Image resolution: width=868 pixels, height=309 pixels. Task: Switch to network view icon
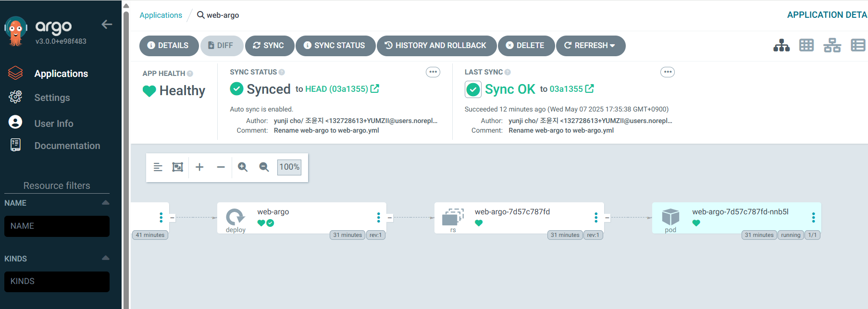coord(832,45)
